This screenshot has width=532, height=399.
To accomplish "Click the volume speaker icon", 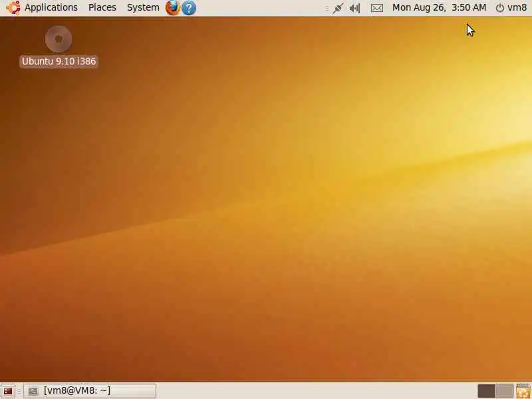I will pyautogui.click(x=354, y=8).
